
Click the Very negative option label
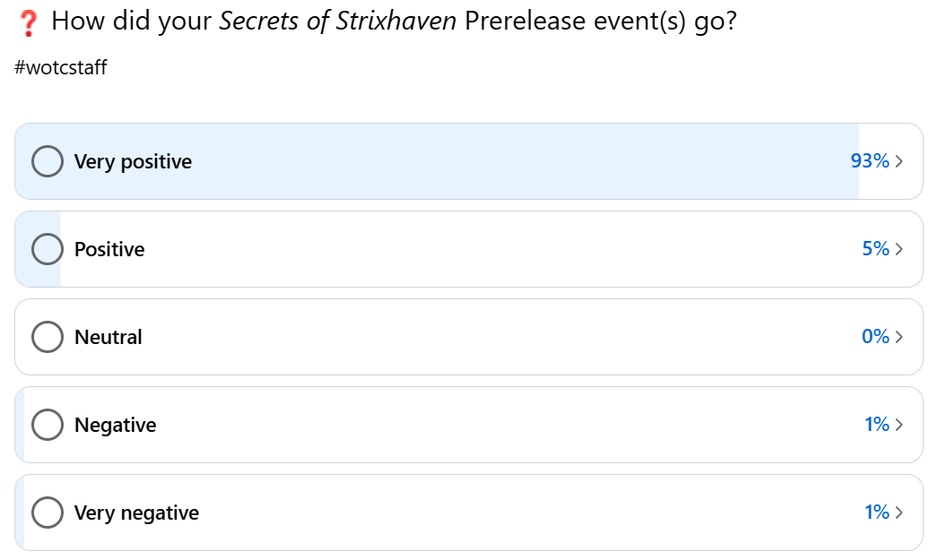coord(136,513)
